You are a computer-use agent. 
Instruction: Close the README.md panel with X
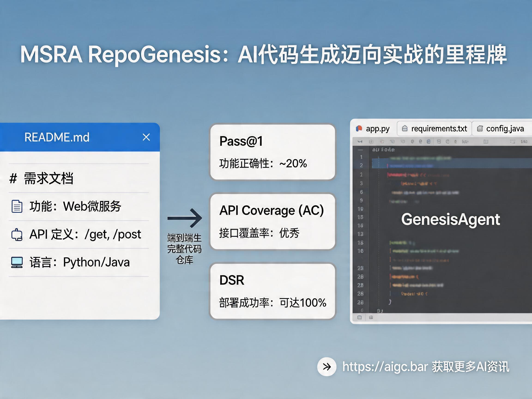(x=146, y=137)
